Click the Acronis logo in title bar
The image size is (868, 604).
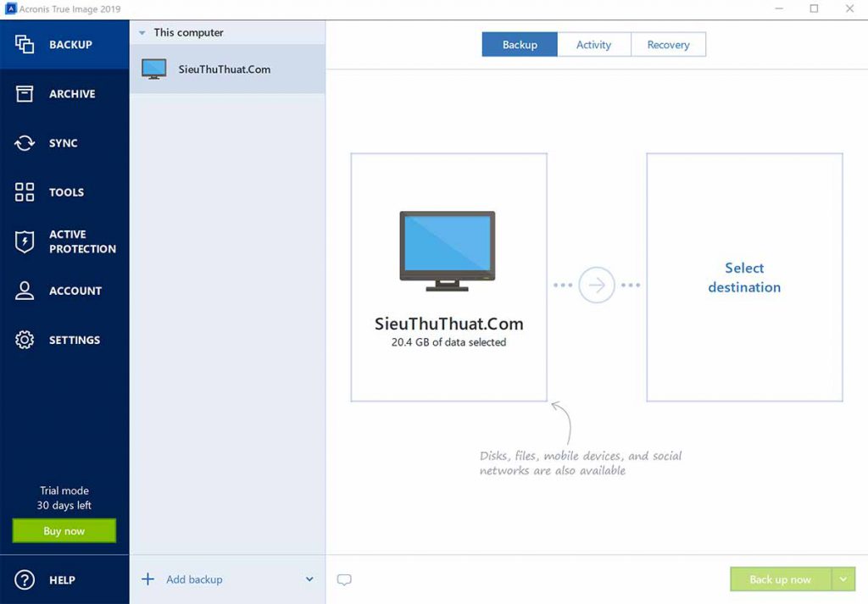coord(10,8)
